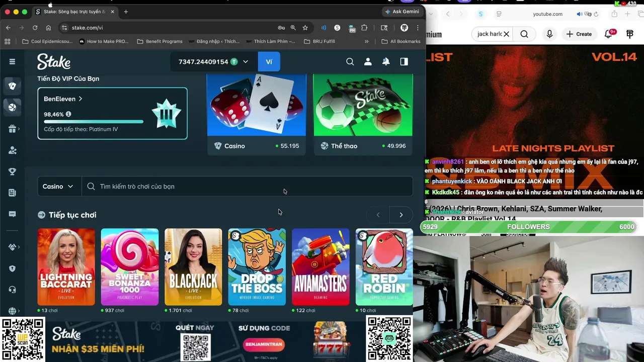The image size is (644, 362).
Task: Click the Tiếp tục chơi carousel previous arrow
Action: coord(378,215)
